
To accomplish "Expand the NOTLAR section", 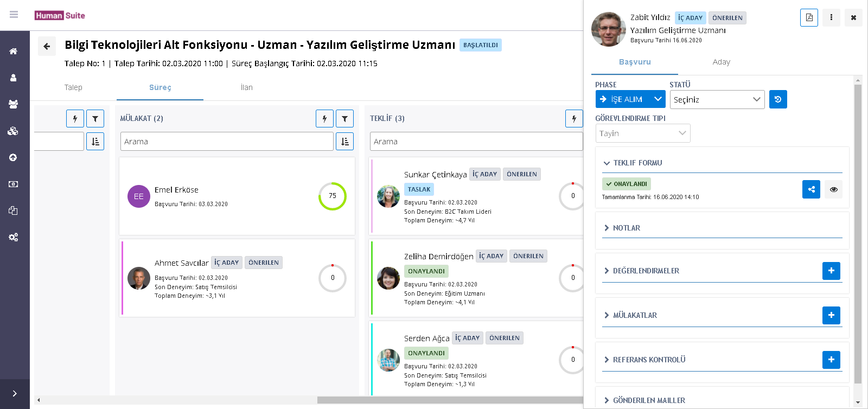I will (627, 228).
